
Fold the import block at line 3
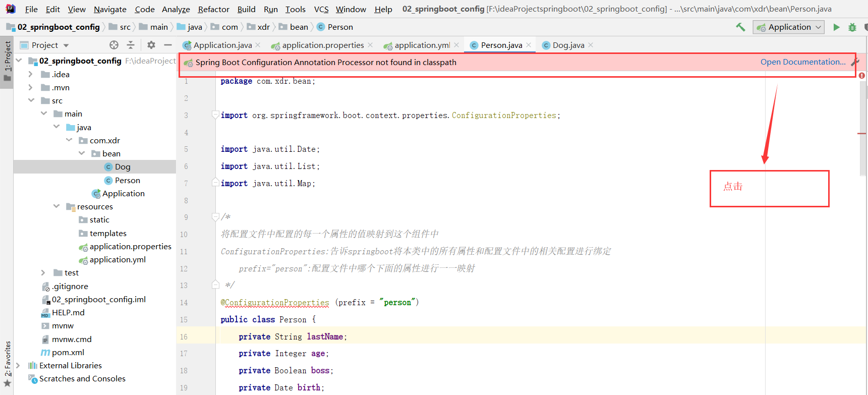coord(215,115)
